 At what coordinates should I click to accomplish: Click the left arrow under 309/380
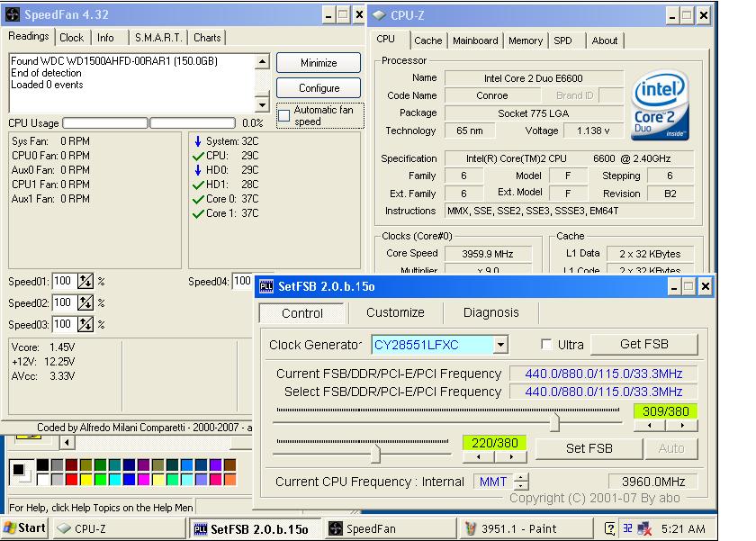[x=650, y=425]
